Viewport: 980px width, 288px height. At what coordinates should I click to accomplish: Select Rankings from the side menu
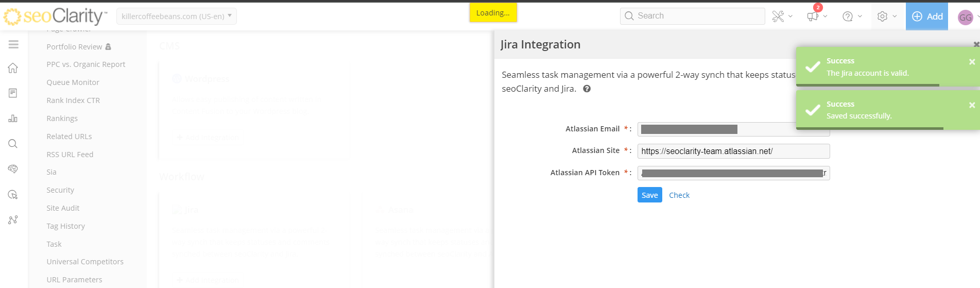(x=62, y=118)
